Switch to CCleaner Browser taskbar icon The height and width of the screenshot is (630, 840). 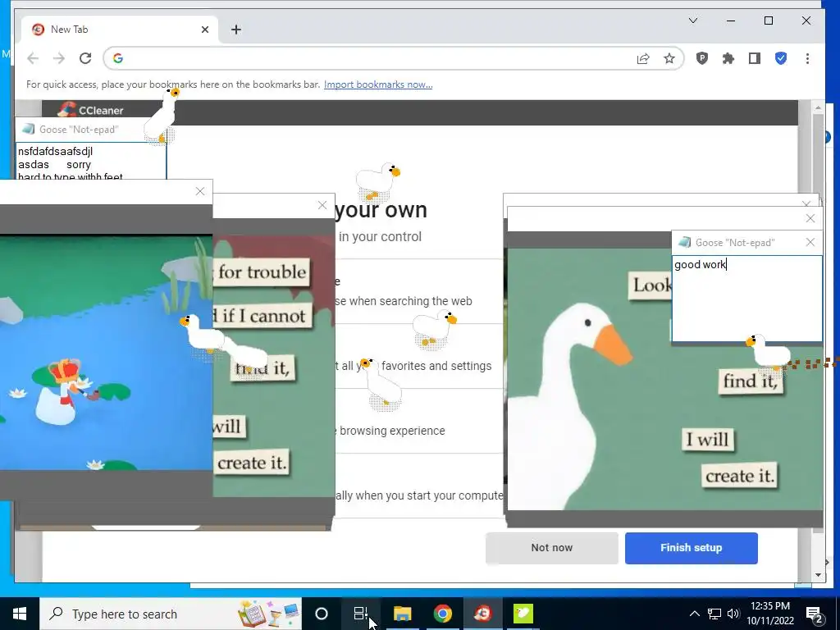pos(482,614)
